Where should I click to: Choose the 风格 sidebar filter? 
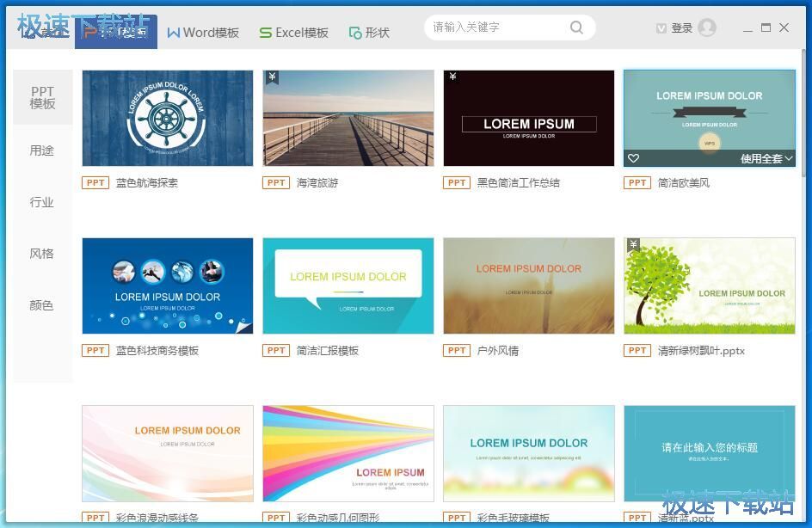click(x=42, y=254)
